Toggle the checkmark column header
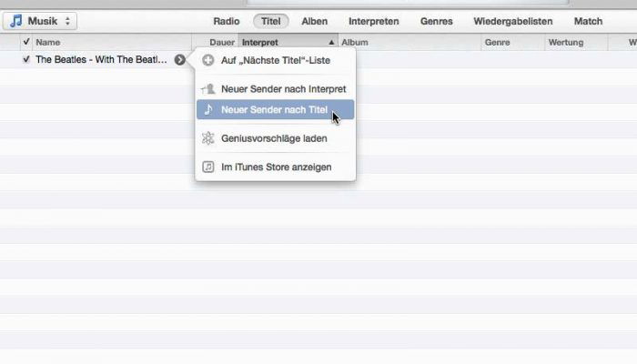This screenshot has width=637, height=364. point(26,42)
